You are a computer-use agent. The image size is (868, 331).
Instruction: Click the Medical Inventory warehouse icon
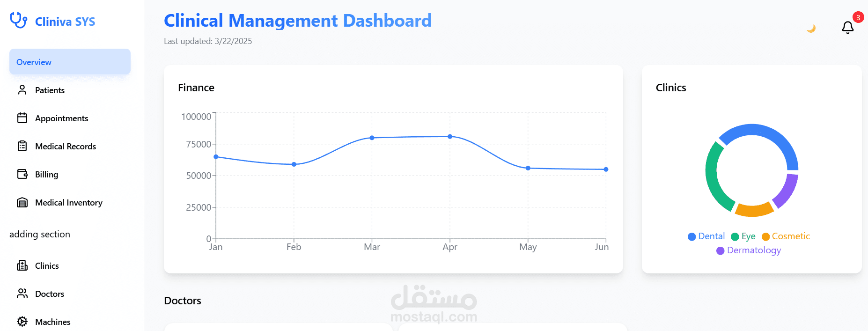22,202
